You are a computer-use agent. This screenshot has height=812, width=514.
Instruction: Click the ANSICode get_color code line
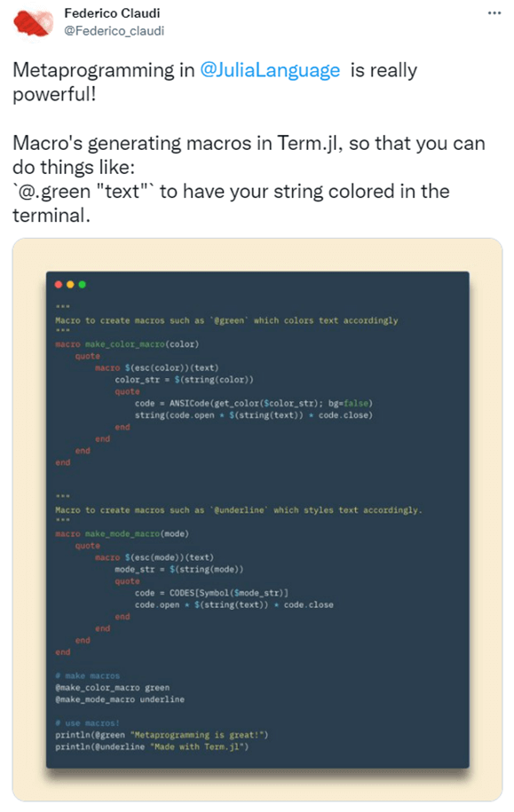[253, 404]
